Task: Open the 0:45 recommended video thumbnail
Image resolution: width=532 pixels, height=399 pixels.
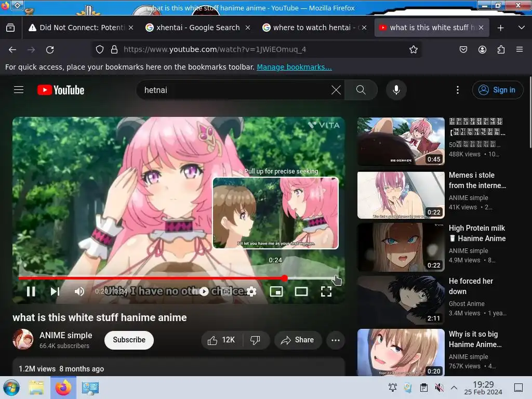Action: click(401, 141)
